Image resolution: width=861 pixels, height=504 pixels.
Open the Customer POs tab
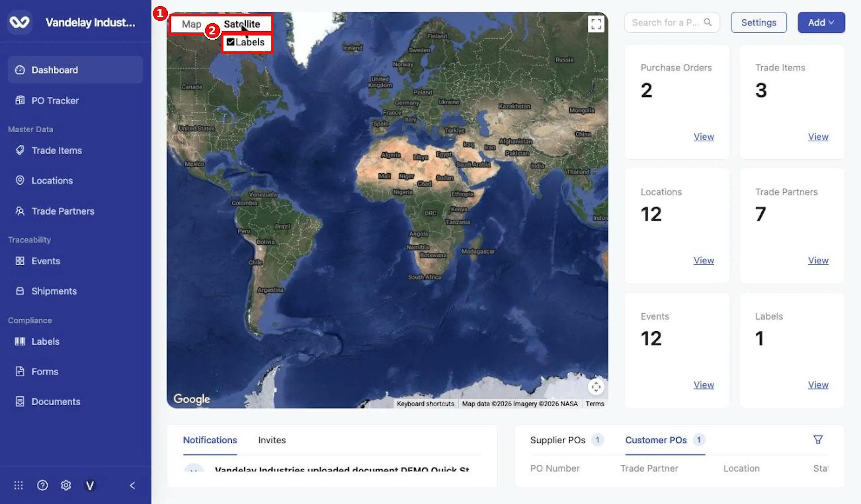coord(665,440)
